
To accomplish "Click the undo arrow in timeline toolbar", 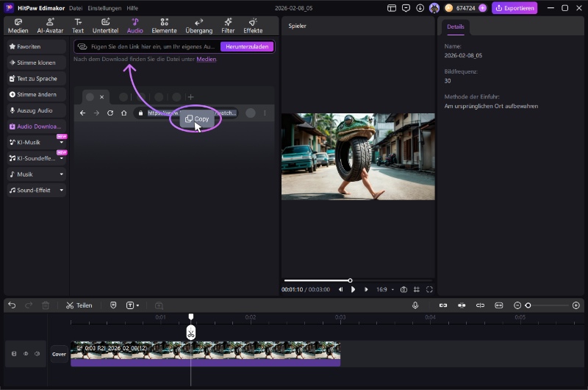I will (12, 305).
